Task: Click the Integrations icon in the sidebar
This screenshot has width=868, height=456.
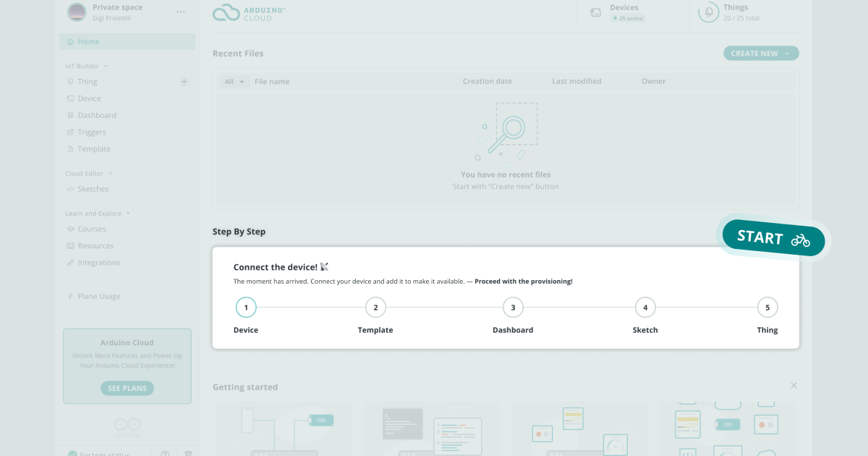Action: (x=70, y=263)
